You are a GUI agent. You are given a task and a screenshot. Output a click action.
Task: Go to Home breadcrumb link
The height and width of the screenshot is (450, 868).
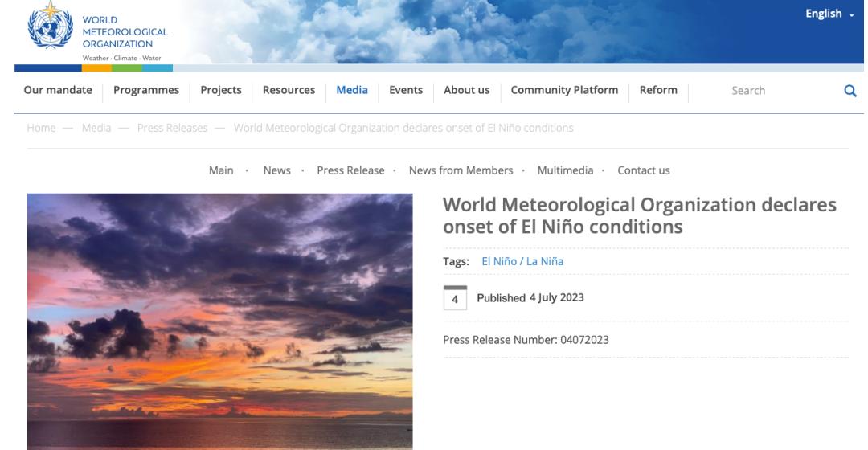(41, 129)
